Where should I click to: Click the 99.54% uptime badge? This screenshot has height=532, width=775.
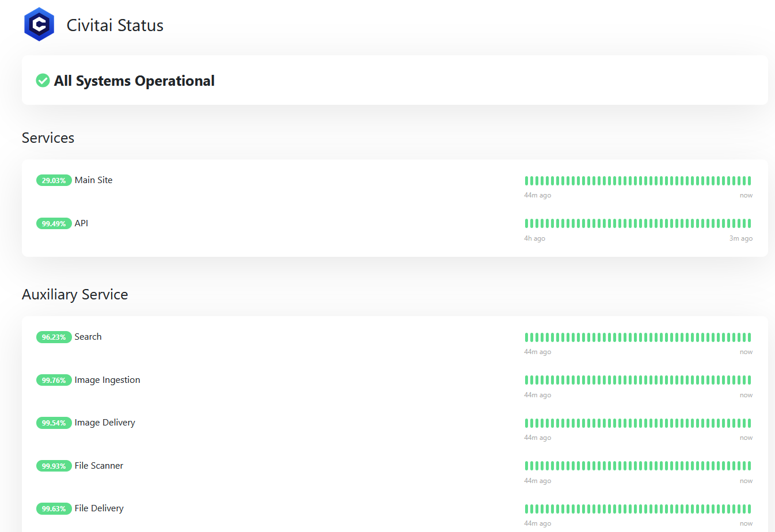54,423
